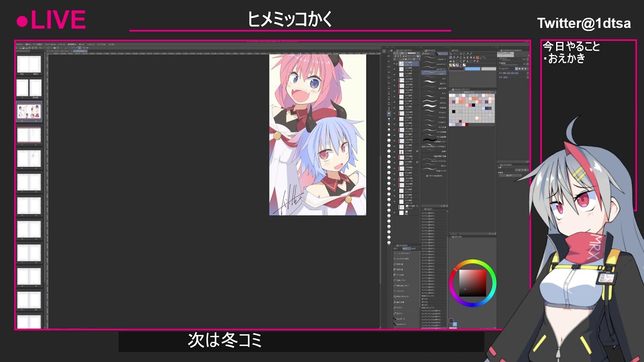The height and width of the screenshot is (362, 644).
Task: Click the page manager vertical scrollbar
Action: (44, 191)
